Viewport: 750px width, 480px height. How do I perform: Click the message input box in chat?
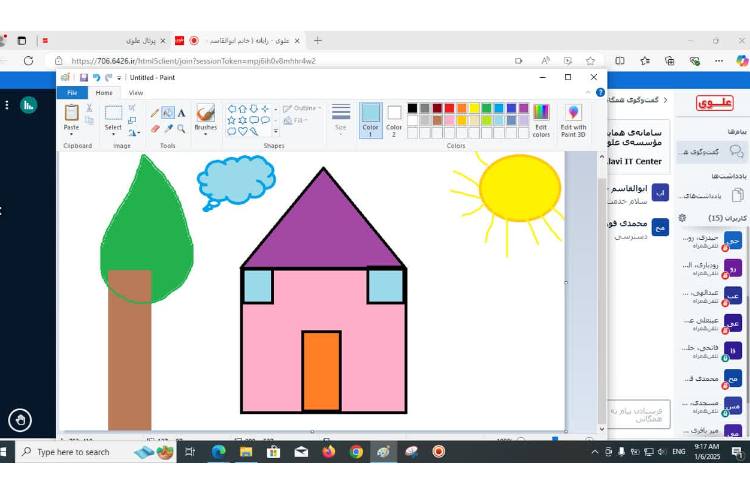(639, 414)
